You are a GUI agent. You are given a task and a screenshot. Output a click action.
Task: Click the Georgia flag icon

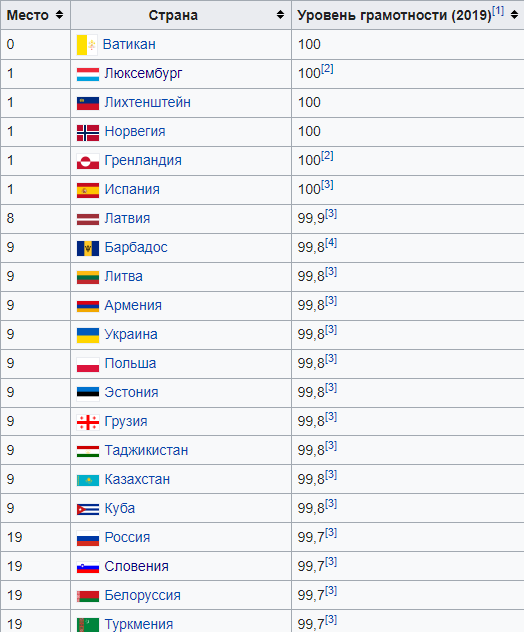[88, 423]
